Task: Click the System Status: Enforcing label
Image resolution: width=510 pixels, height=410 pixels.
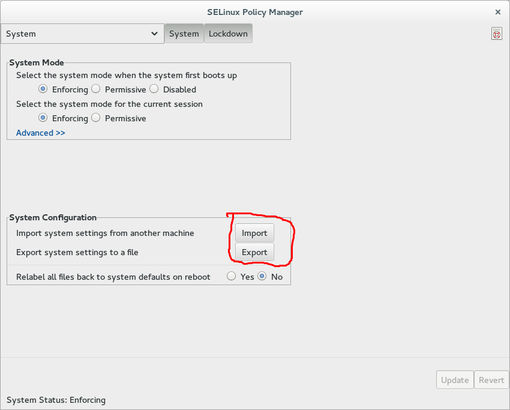Action: coord(56,400)
